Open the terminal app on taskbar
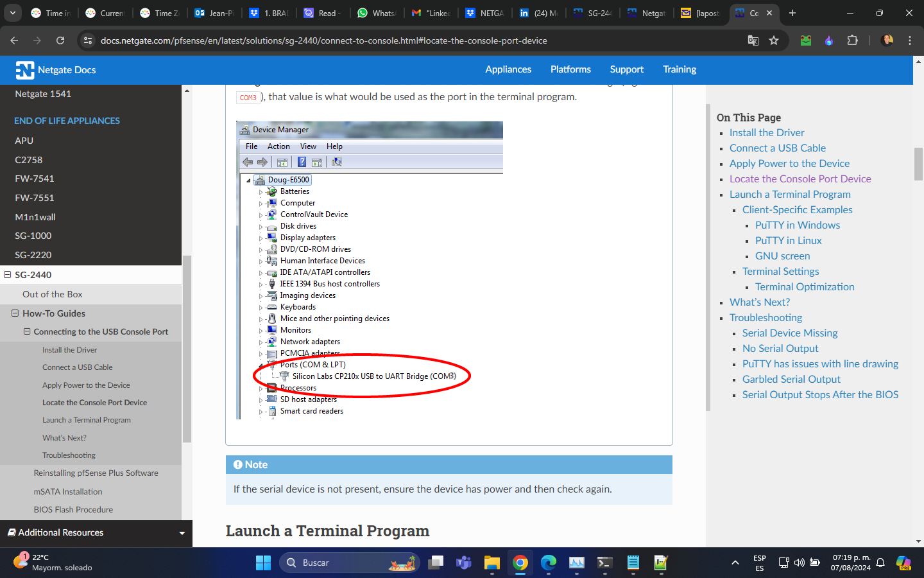 pos(604,563)
